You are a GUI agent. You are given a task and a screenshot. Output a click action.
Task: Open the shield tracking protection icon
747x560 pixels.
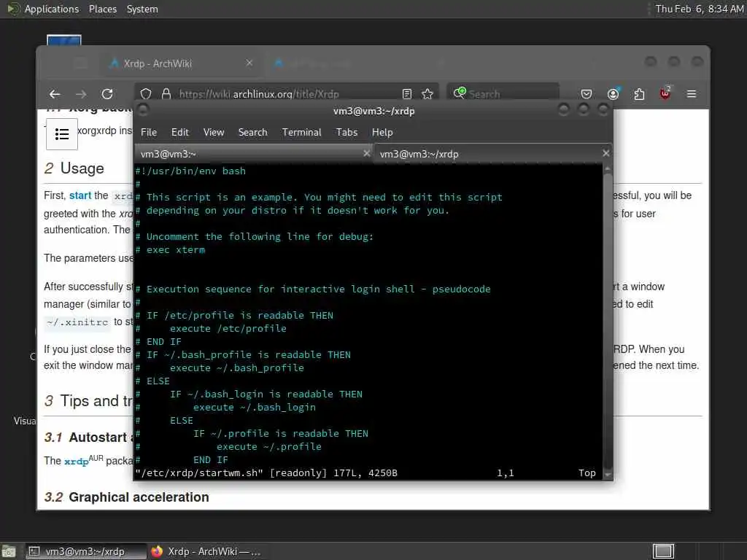(x=146, y=94)
